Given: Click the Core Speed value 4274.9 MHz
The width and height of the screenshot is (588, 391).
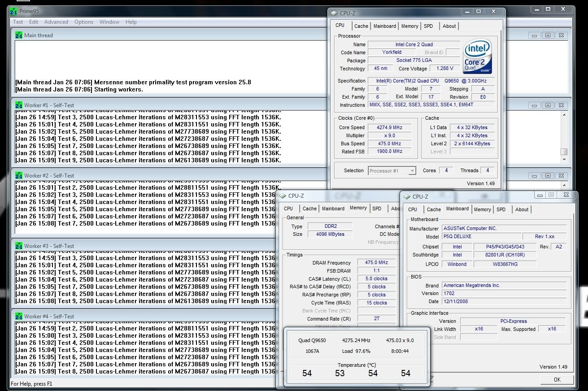Looking at the screenshot, I should 390,127.
